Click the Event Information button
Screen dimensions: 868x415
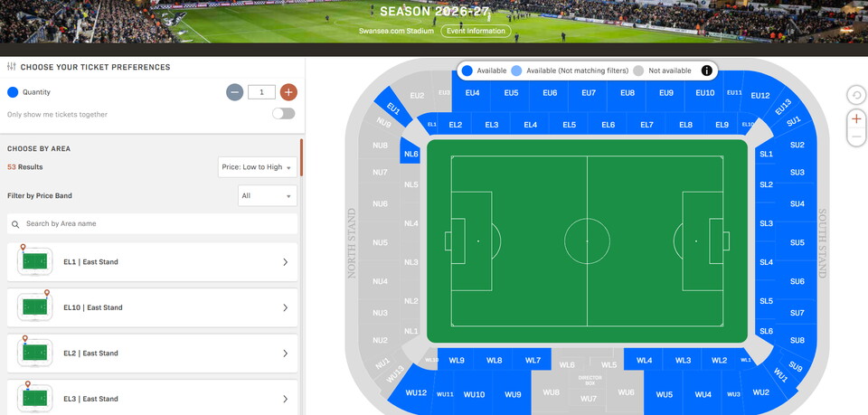click(x=476, y=31)
